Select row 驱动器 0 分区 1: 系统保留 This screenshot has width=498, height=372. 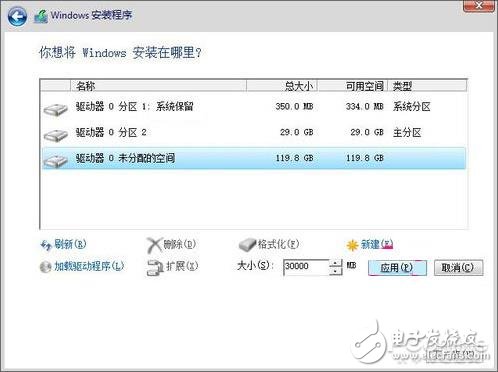(x=254, y=107)
